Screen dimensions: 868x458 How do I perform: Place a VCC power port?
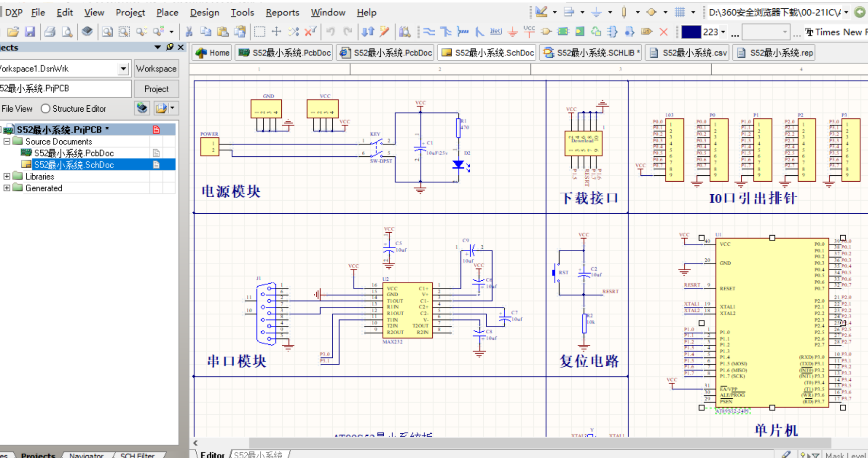click(529, 31)
